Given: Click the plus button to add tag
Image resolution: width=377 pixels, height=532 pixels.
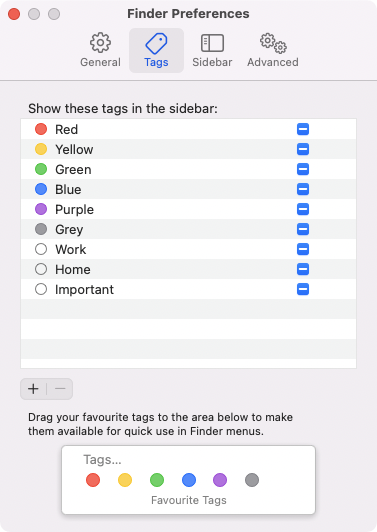Looking at the screenshot, I should 33,389.
